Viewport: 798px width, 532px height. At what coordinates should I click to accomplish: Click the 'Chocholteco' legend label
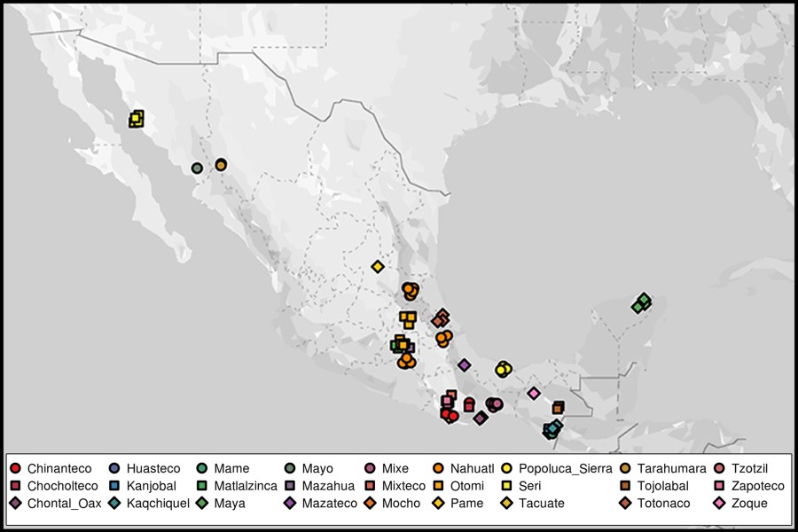[63, 486]
